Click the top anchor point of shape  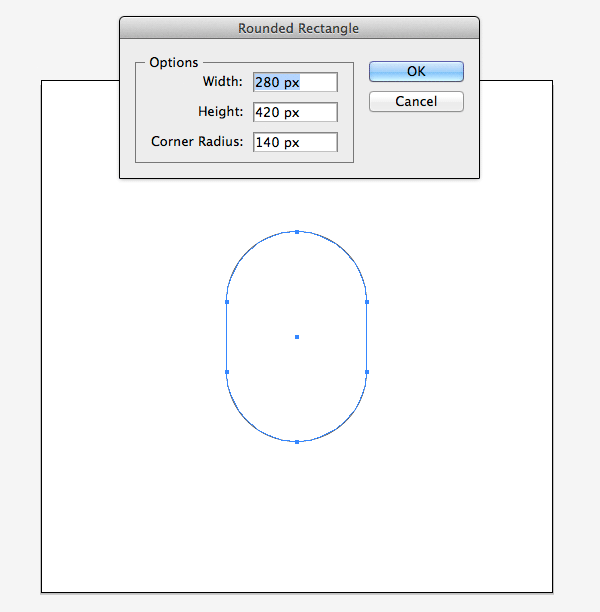(x=297, y=232)
